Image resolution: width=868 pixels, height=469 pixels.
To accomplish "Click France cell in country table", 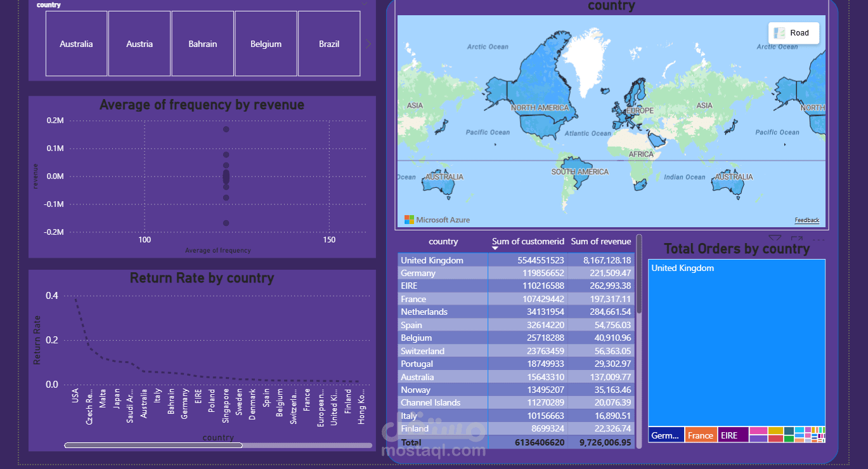I will (443, 299).
